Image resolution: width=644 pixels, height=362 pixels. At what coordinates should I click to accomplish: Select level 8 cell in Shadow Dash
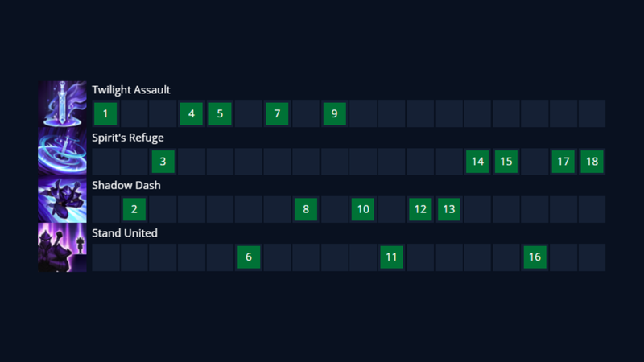pyautogui.click(x=306, y=209)
